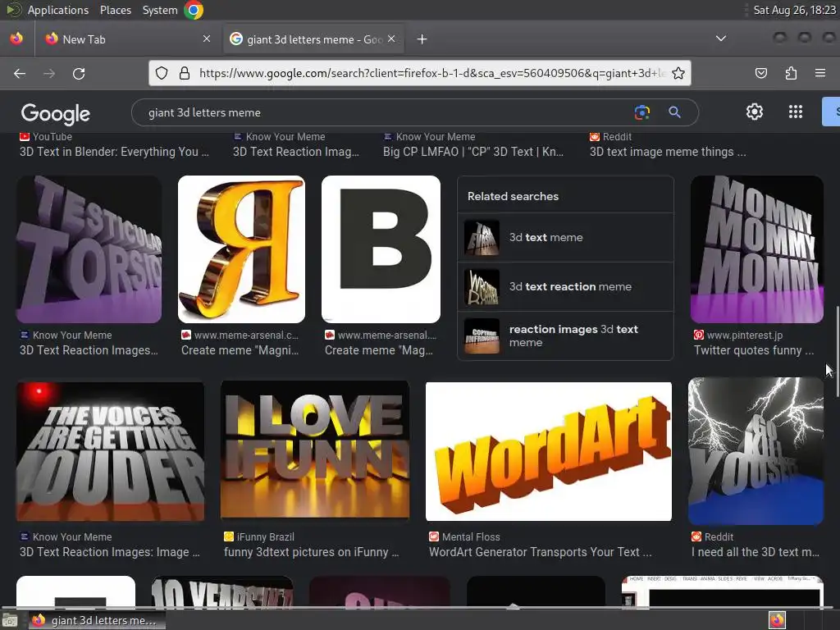Open funny 3dtext pictures on iFunny link

point(311,552)
